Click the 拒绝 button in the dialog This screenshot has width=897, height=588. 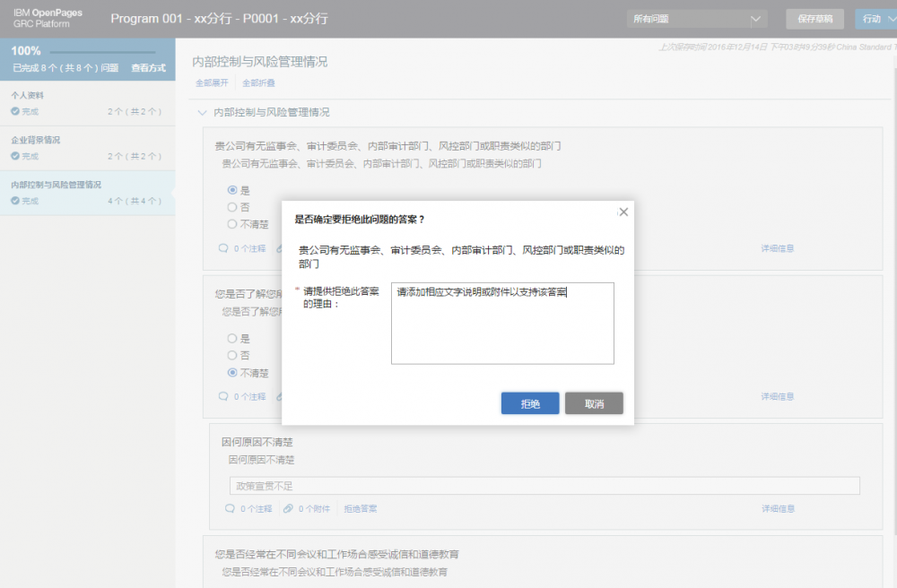529,402
